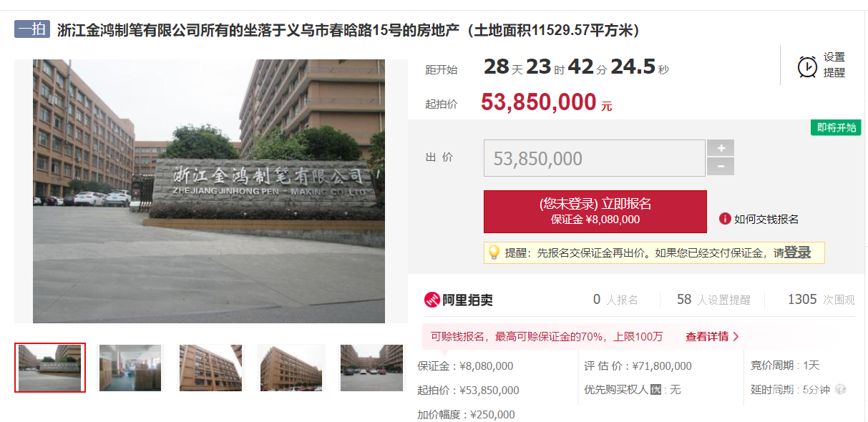Decrease bid with the minus button
Viewport: 868px width, 422px height.
[x=721, y=167]
